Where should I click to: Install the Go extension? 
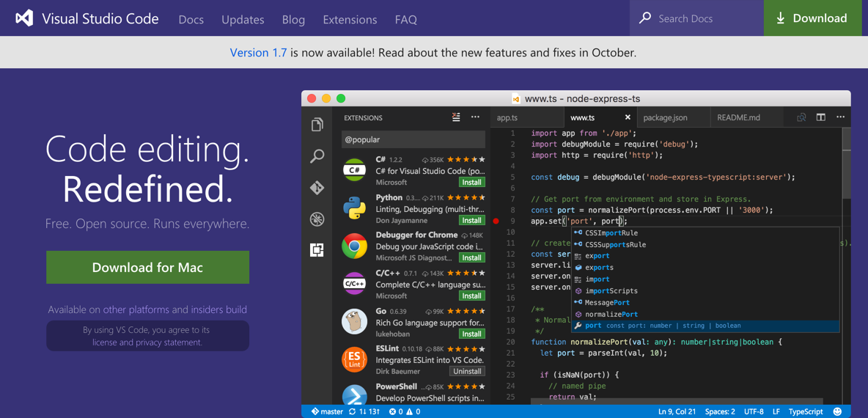[x=471, y=333]
